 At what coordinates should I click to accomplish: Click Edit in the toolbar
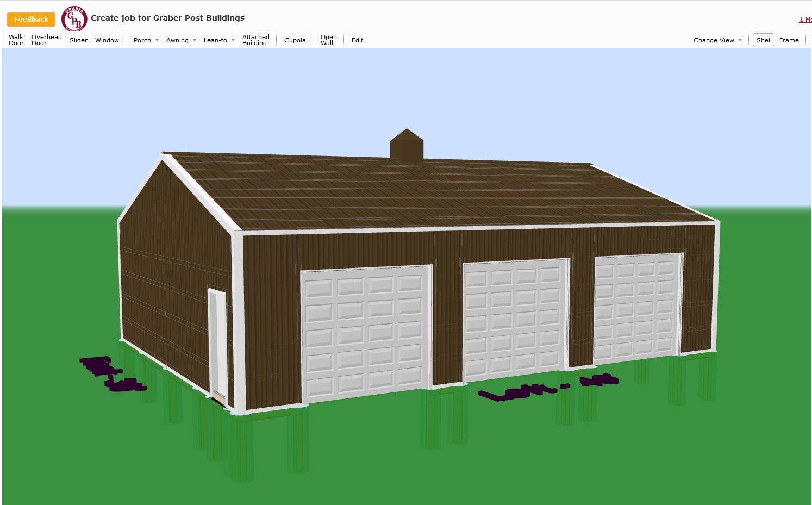coord(357,40)
